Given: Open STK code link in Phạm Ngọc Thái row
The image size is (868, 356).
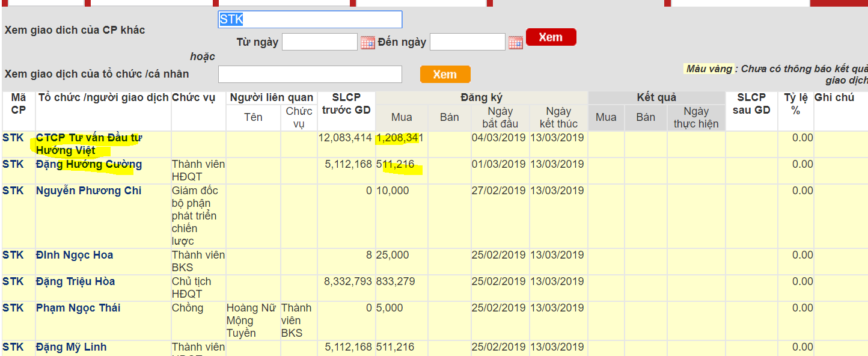Looking at the screenshot, I should [13, 308].
